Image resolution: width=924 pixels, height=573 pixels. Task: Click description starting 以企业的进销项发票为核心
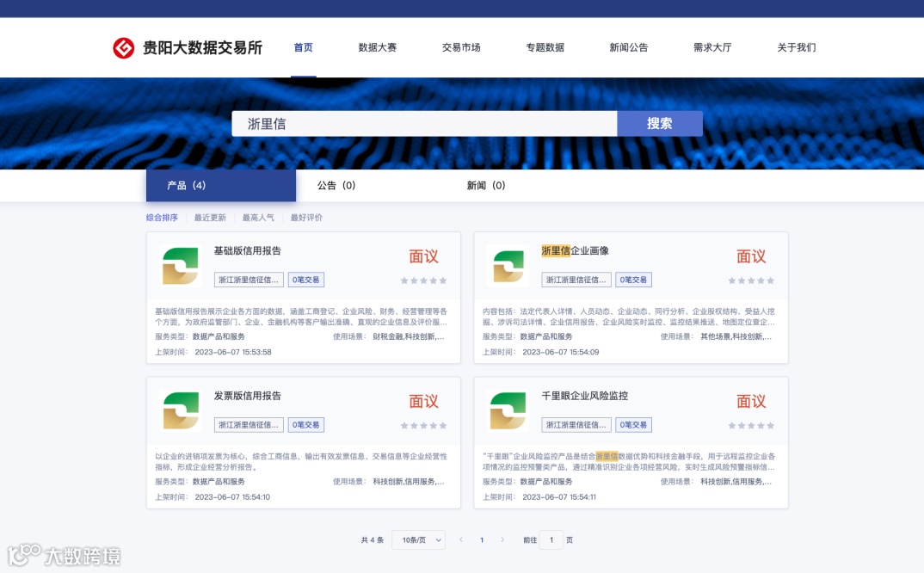point(301,461)
